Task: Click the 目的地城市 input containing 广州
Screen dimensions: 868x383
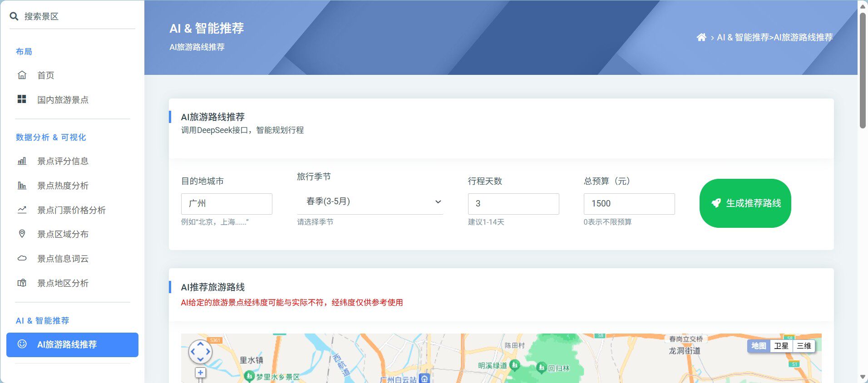Action: coord(227,204)
